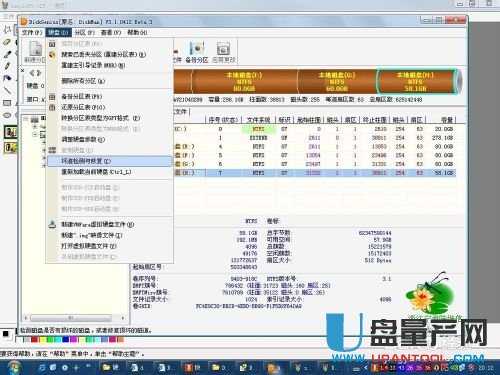Select 坏道检测与修复 menu item
The height and width of the screenshot is (375, 500).
click(x=110, y=161)
